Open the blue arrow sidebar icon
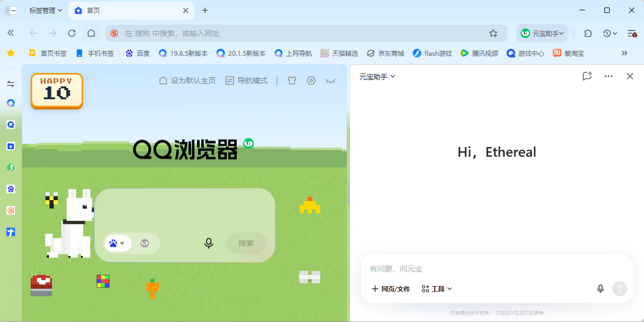Viewport: 644px width, 322px height. pos(11,232)
